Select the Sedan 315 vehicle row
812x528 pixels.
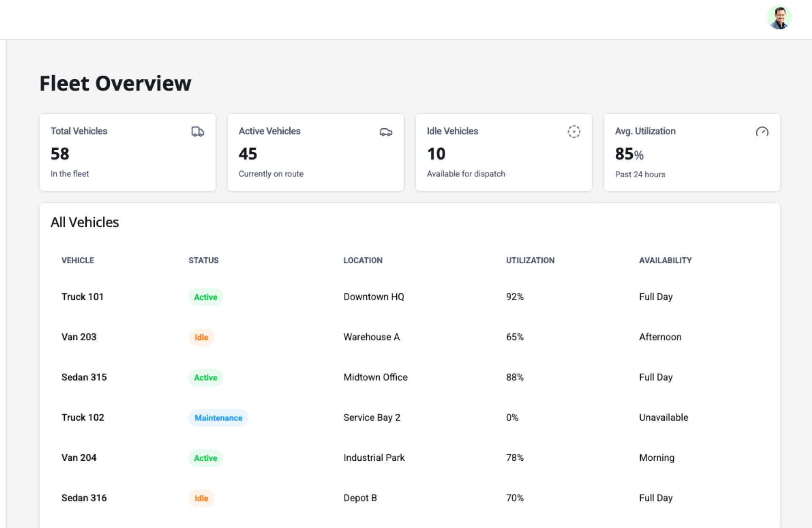(x=84, y=377)
